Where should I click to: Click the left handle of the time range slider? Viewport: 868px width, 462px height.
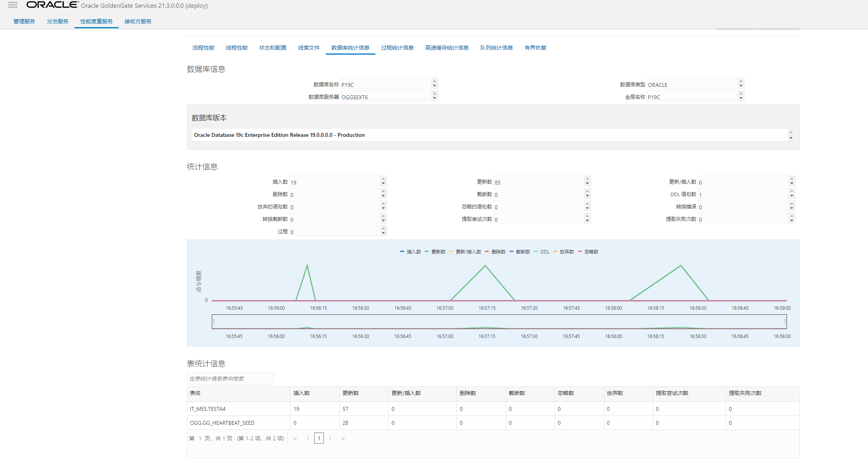[214, 322]
